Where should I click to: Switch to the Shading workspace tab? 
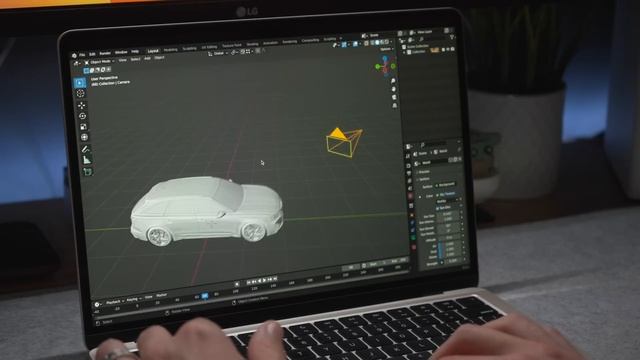(x=252, y=44)
